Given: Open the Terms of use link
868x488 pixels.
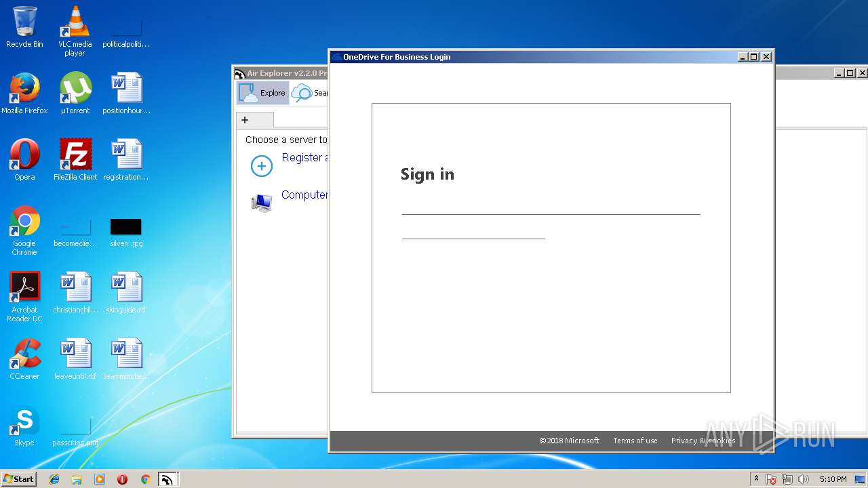Looking at the screenshot, I should pyautogui.click(x=635, y=441).
